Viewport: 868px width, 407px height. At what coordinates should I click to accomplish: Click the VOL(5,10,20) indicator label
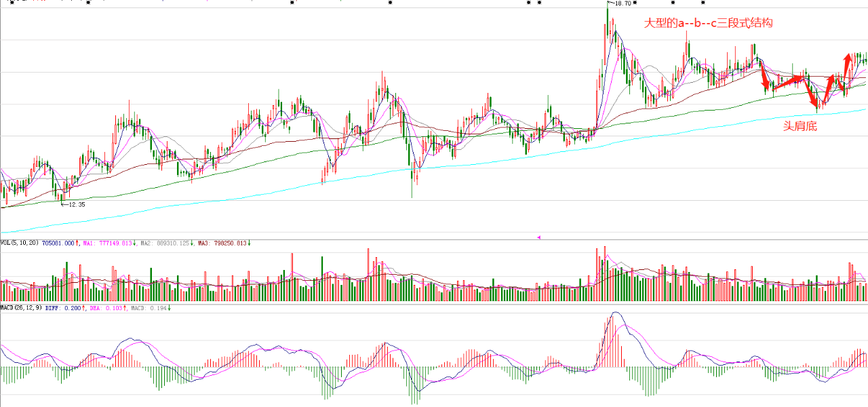click(x=20, y=243)
